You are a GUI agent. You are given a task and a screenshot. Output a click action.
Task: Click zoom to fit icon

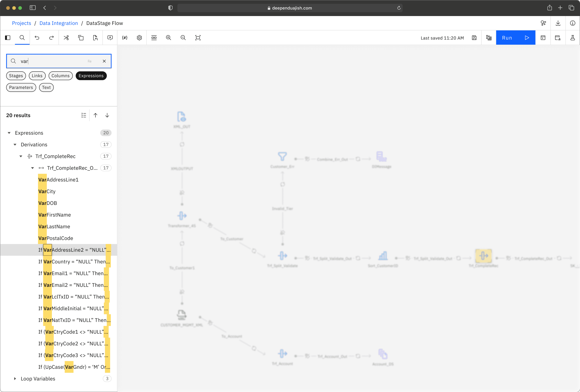coord(198,38)
